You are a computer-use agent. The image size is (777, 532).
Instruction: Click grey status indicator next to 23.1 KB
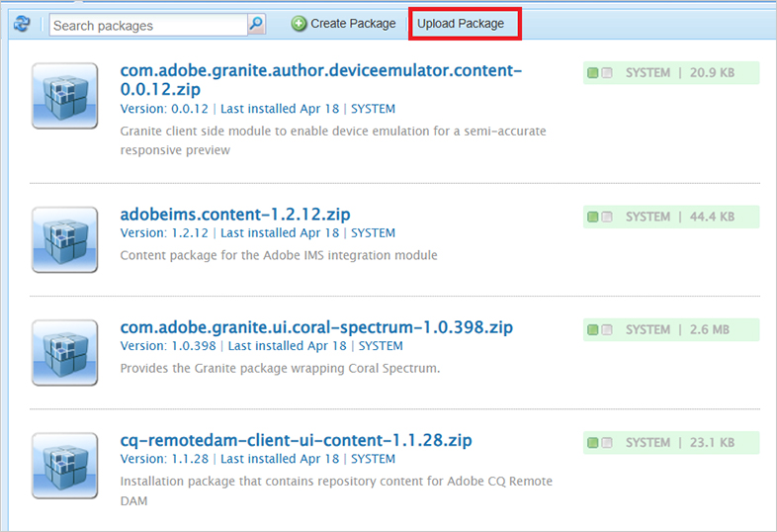click(607, 443)
